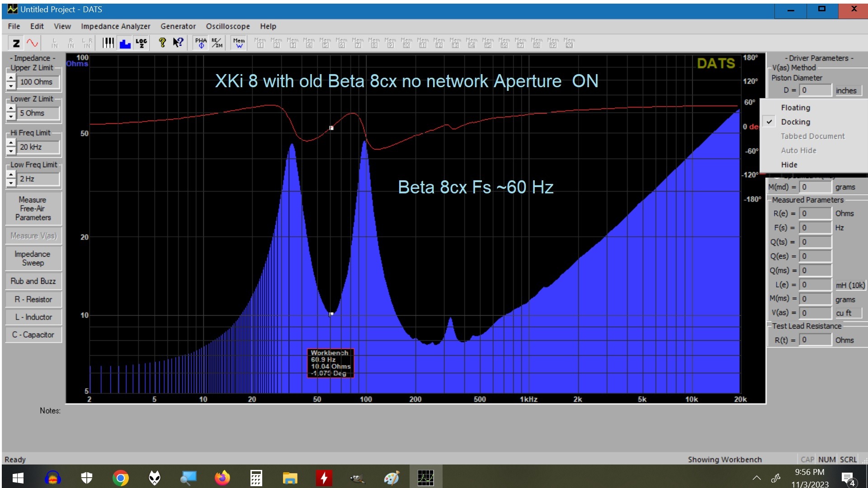Open the Windows Start menu

click(18, 478)
